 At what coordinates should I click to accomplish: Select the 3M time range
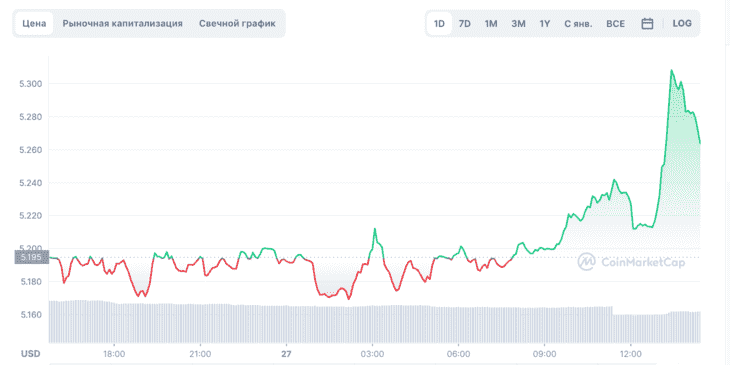pos(518,24)
